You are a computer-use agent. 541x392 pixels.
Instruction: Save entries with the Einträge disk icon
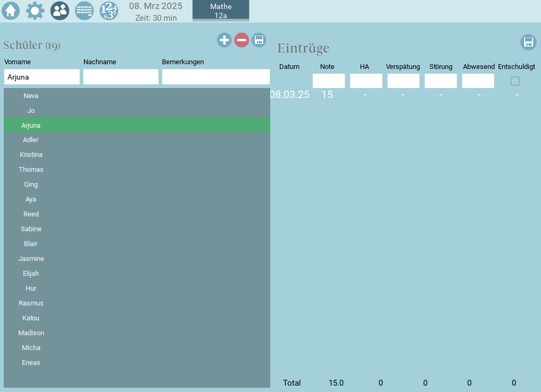click(x=528, y=42)
